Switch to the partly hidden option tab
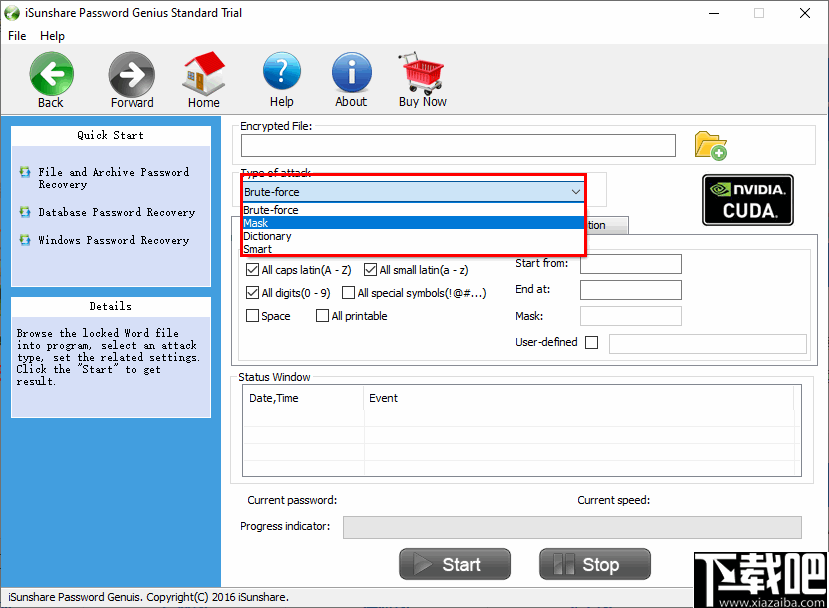The width and height of the screenshot is (829, 608). [607, 225]
